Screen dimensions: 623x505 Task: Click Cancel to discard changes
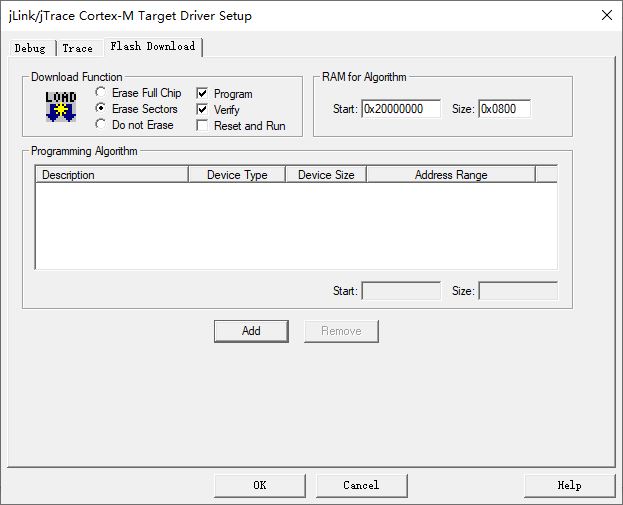tap(362, 486)
